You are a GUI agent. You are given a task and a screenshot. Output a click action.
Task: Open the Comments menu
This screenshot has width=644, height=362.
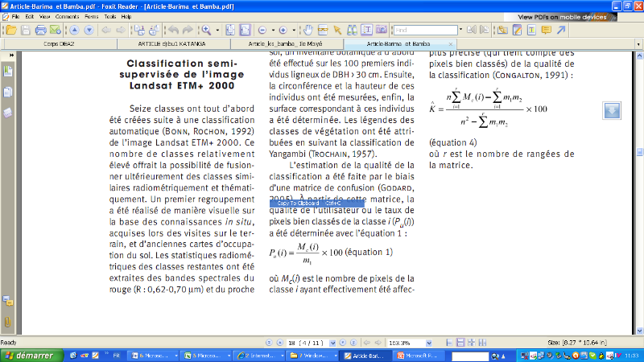pos(67,17)
